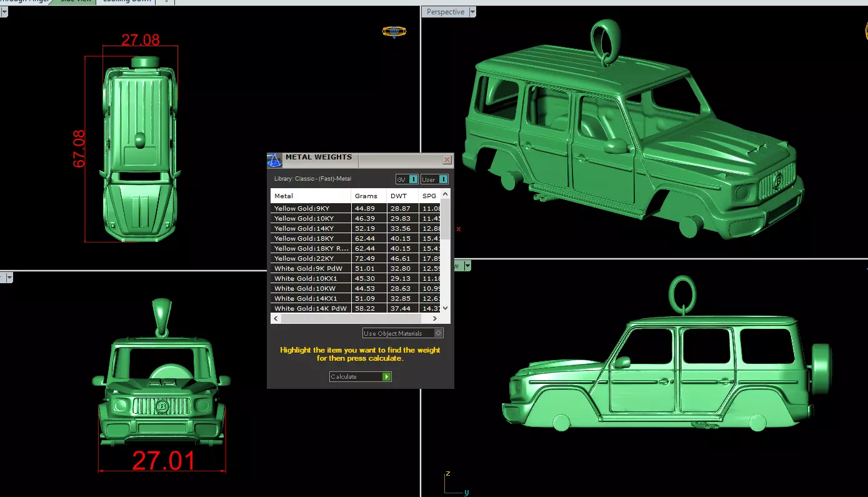Image resolution: width=868 pixels, height=497 pixels.
Task: Click the vertical scrollbar down arrow in metals list
Action: tap(446, 308)
